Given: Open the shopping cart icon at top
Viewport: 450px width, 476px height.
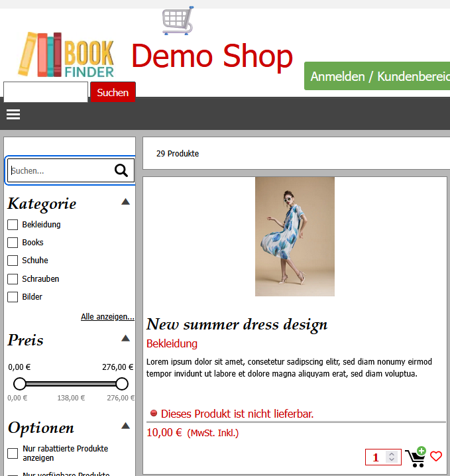Looking at the screenshot, I should 178,21.
